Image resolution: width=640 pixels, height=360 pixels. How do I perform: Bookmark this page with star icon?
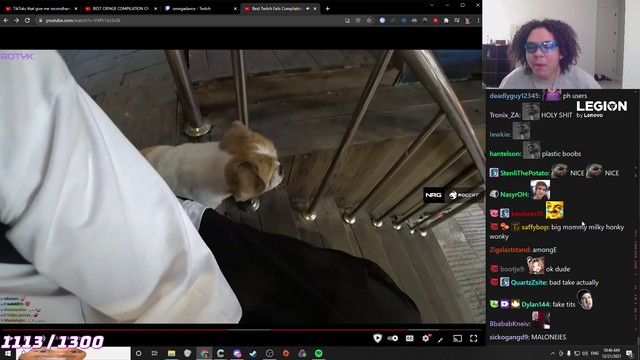point(369,20)
